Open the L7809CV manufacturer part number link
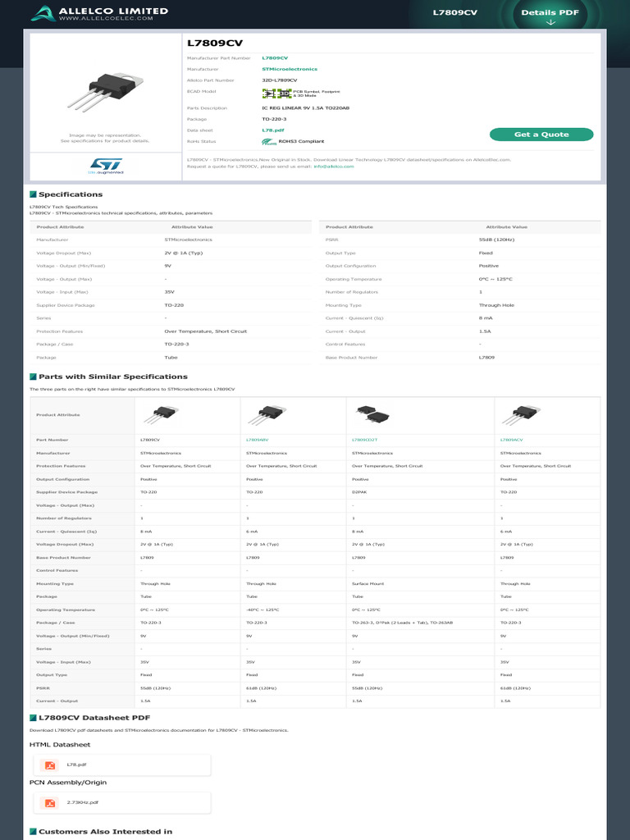630x840 pixels. coord(275,58)
